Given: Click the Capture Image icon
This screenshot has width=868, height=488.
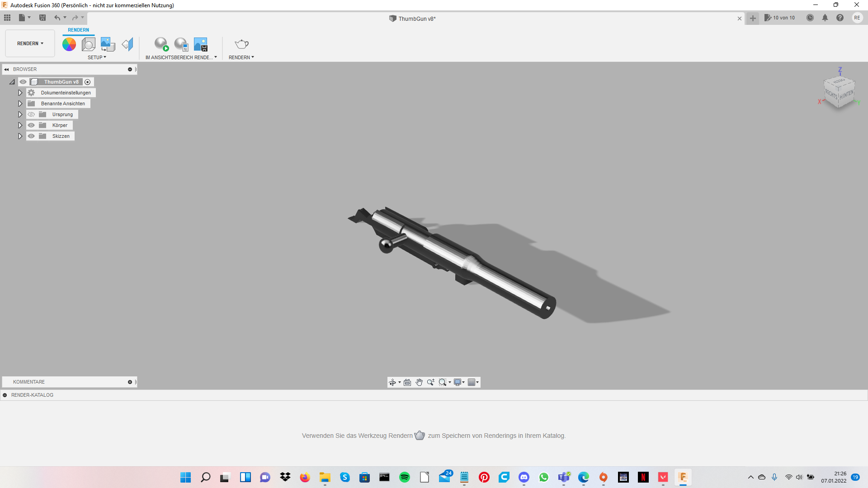Looking at the screenshot, I should pyautogui.click(x=200, y=44).
